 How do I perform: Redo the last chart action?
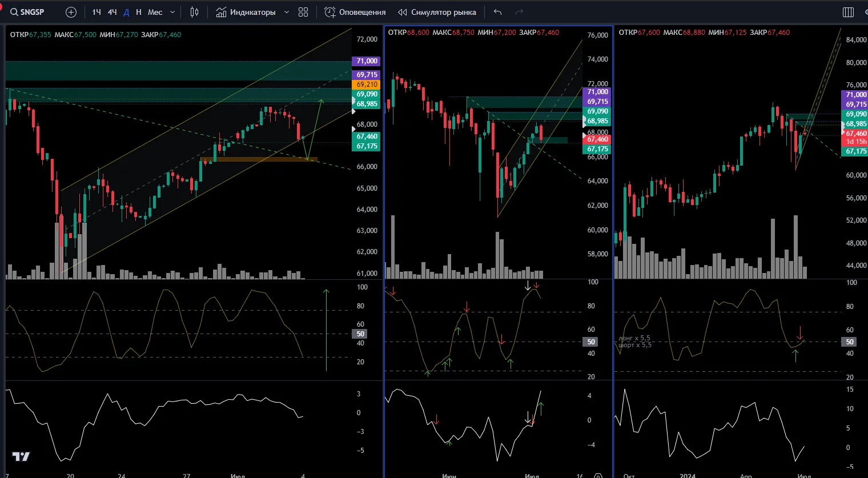tap(519, 12)
